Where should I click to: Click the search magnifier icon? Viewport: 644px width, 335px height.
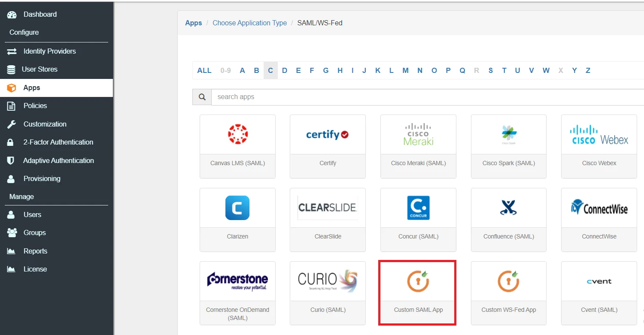(x=202, y=97)
